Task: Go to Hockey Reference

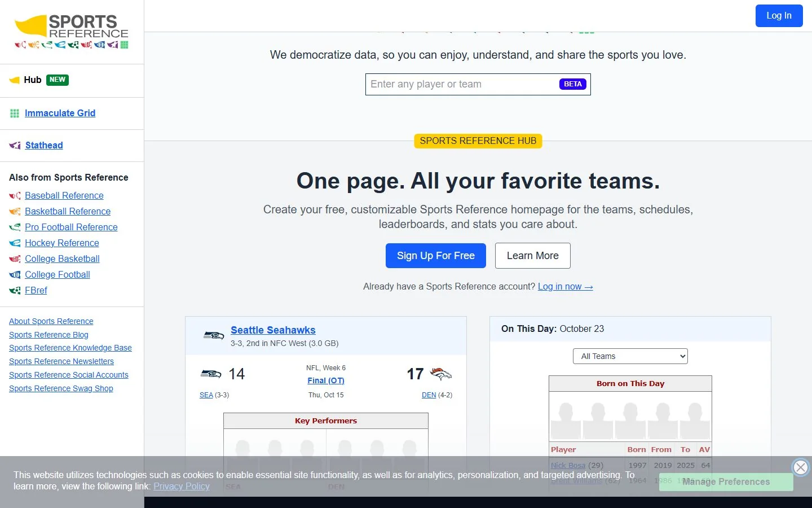Action: coord(62,243)
